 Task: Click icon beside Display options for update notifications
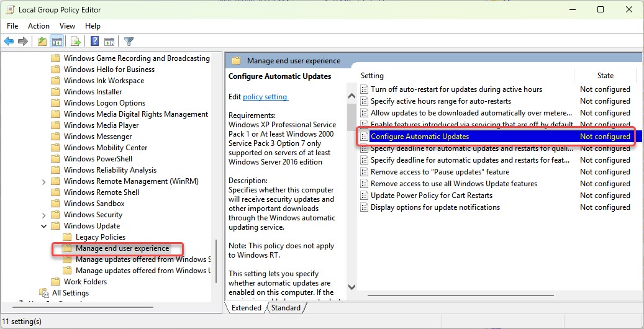click(x=365, y=207)
